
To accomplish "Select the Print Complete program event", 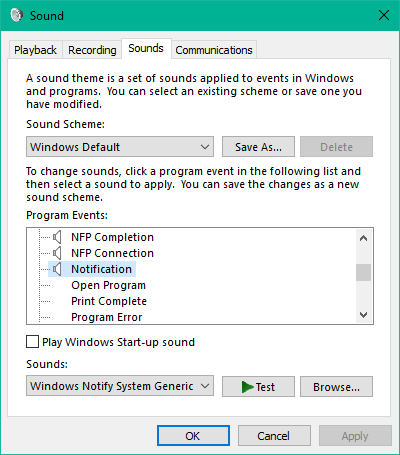I will pos(109,301).
